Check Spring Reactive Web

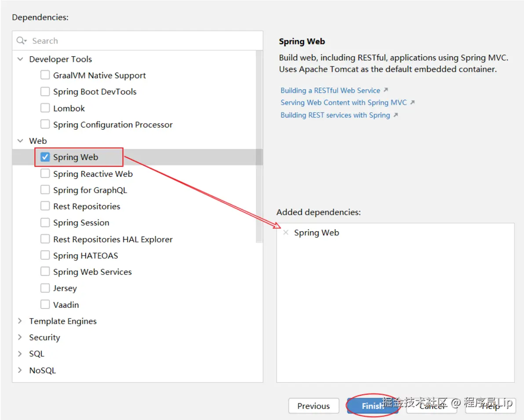tap(45, 173)
